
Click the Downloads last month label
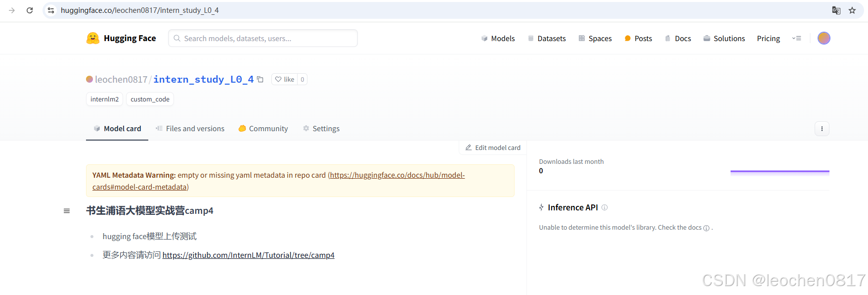coord(571,162)
